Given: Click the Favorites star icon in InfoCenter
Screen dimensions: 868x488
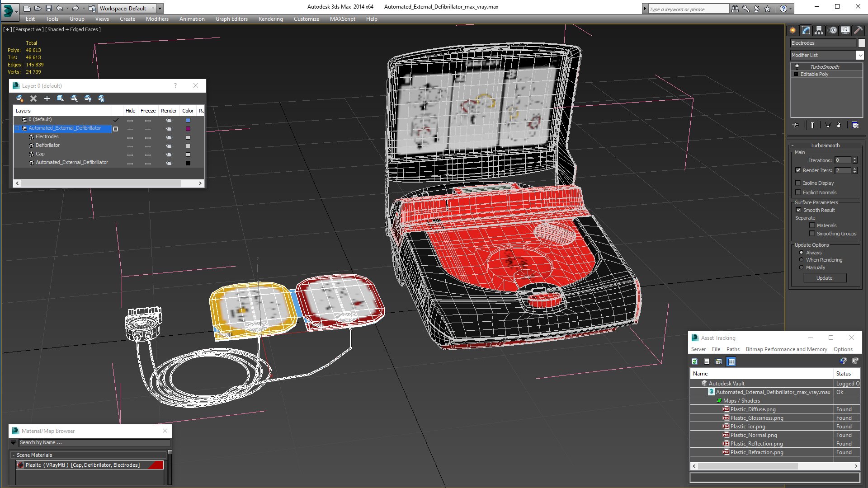Looking at the screenshot, I should point(768,9).
